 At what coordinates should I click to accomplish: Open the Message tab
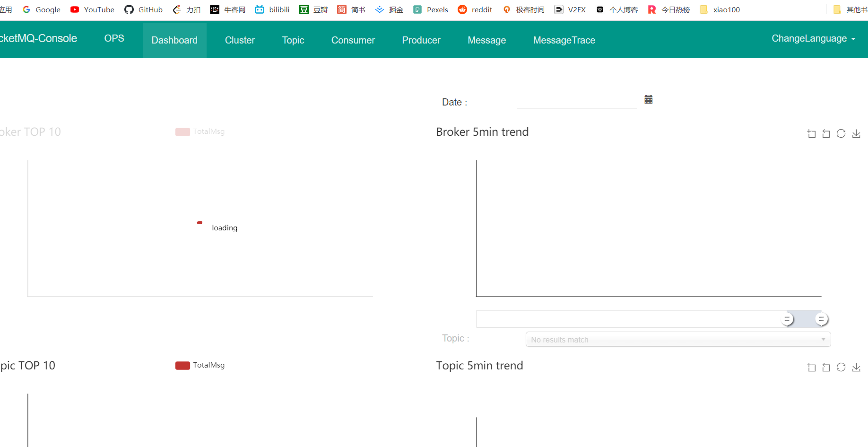(x=487, y=40)
